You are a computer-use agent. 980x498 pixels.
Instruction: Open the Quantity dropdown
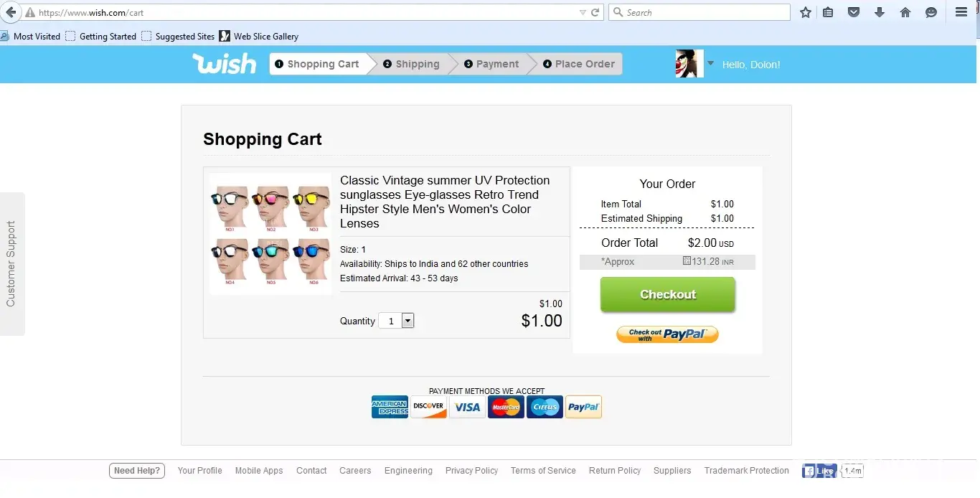pos(407,321)
